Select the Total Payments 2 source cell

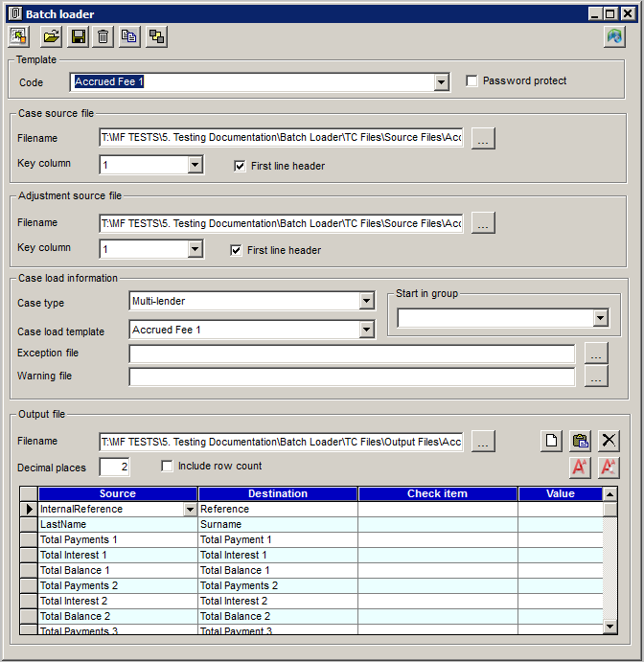[x=118, y=585]
